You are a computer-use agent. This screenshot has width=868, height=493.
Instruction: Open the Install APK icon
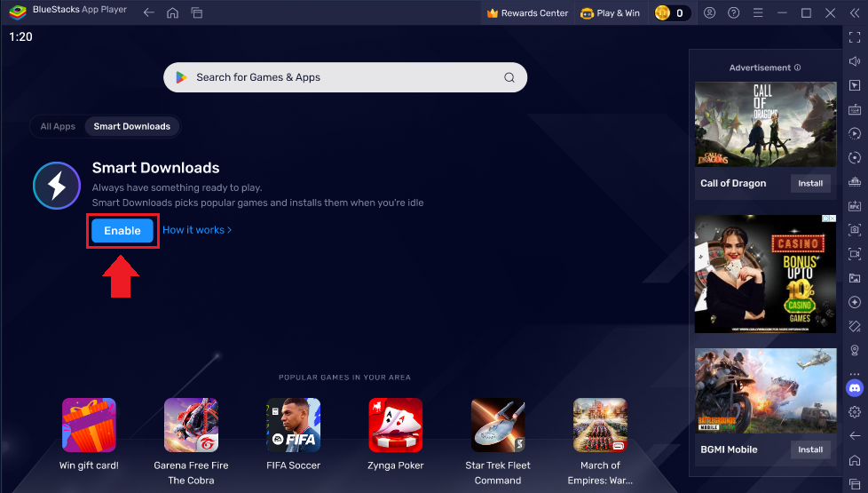(855, 205)
